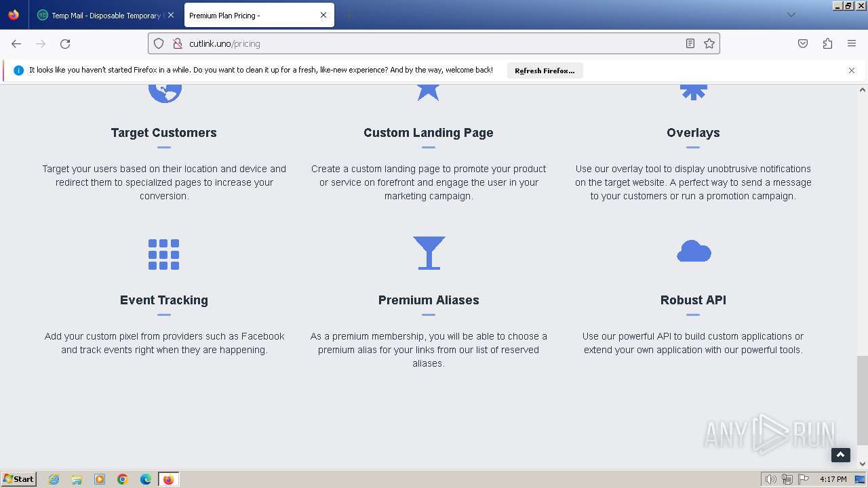The height and width of the screenshot is (488, 868).
Task: Click the Premium Aliases heading
Action: click(x=429, y=300)
